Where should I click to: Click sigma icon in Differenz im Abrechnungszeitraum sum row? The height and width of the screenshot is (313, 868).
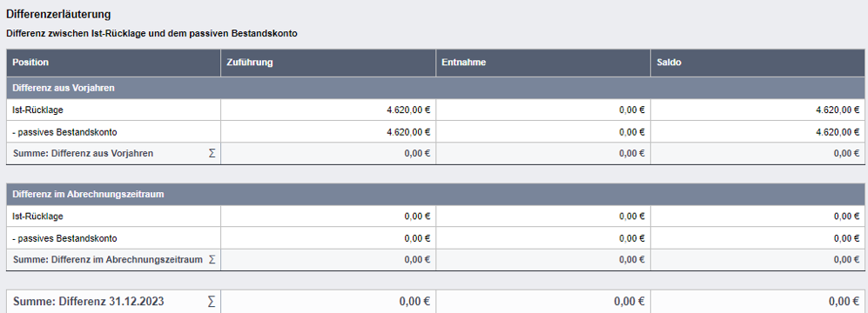212,259
